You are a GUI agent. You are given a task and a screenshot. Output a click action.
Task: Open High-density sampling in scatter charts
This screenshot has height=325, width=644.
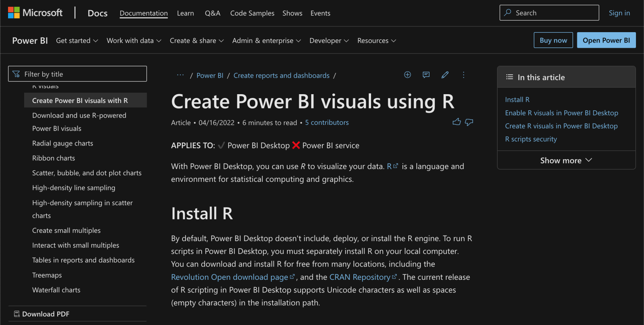[82, 209]
